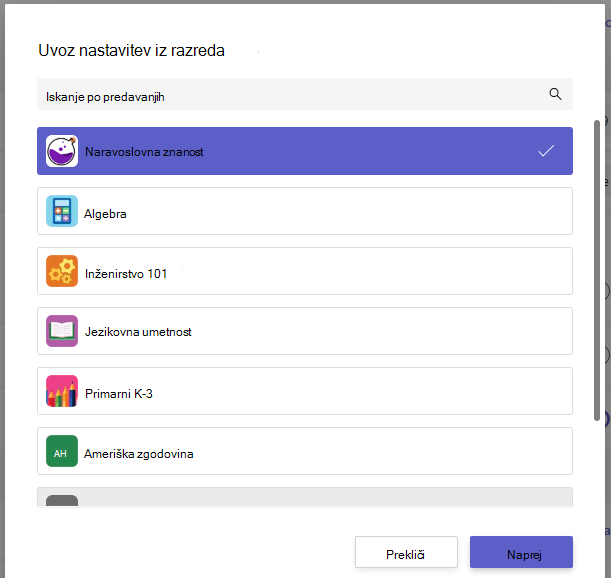Select the Algebra class
The image size is (611, 578).
point(305,211)
